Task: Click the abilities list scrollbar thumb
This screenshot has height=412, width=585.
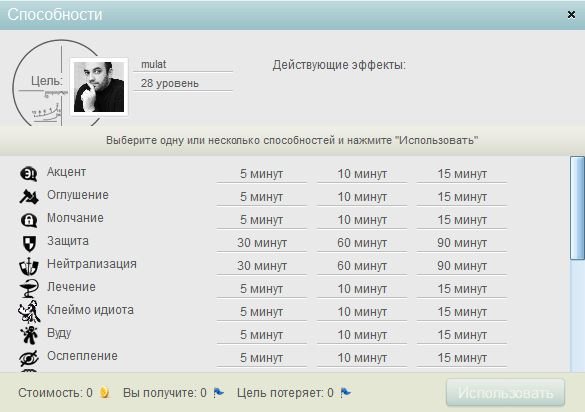Action: (577, 208)
